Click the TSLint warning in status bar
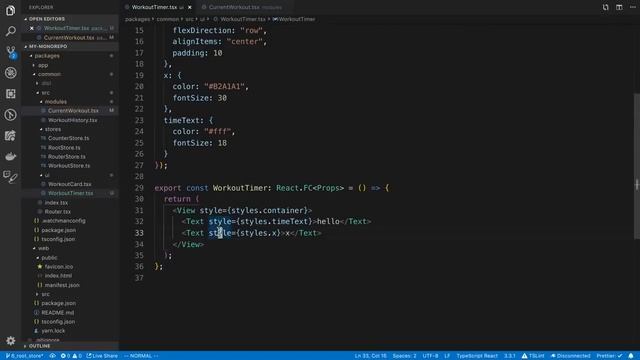Image resolution: width=640 pixels, height=360 pixels. pos(533,356)
